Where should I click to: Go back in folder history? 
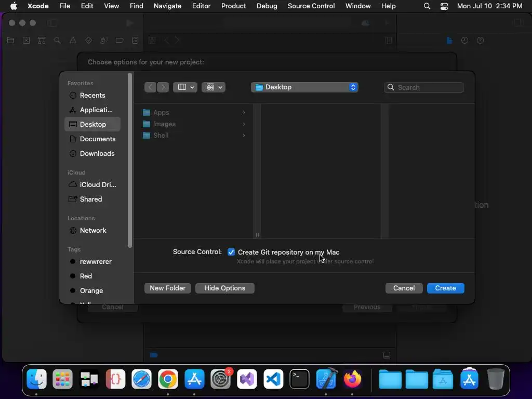(150, 87)
